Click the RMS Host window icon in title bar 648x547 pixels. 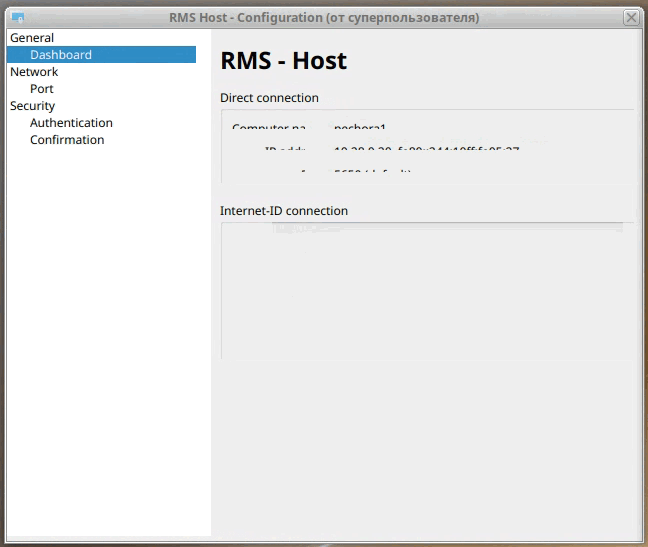18,17
